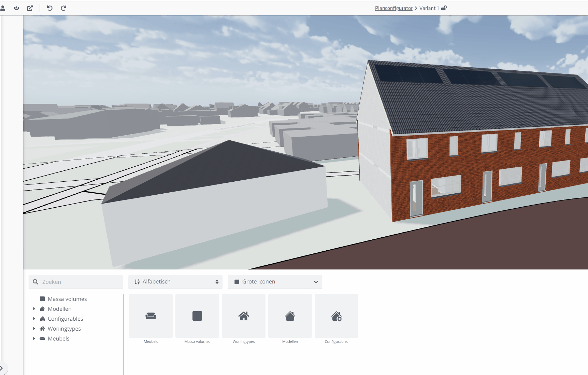Select the Meubels item in the tree
This screenshot has width=588, height=375.
58,338
